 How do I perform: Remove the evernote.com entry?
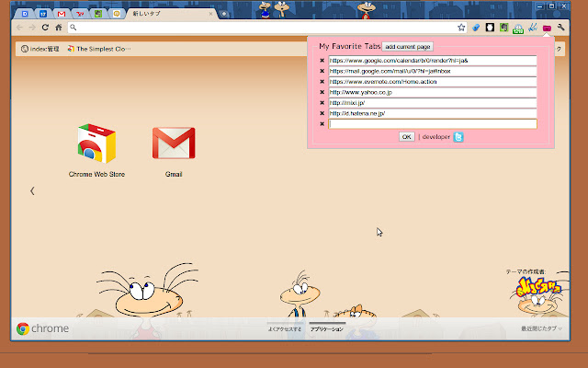tap(322, 82)
